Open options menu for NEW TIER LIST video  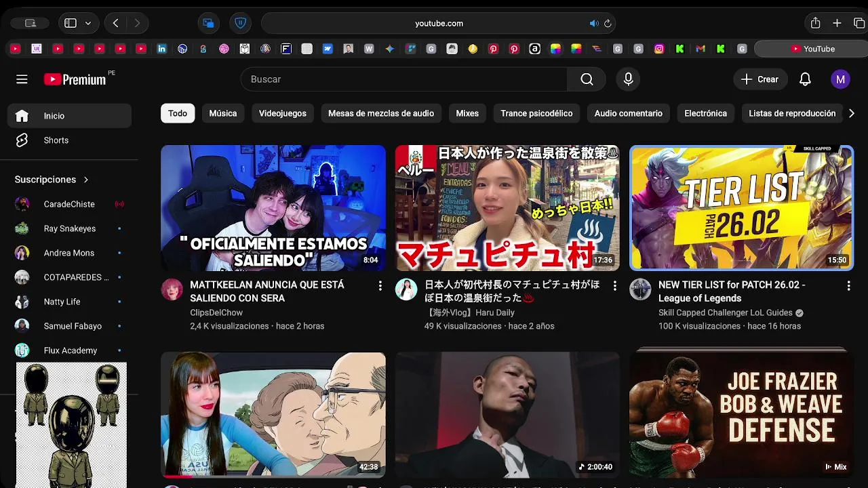pos(848,286)
